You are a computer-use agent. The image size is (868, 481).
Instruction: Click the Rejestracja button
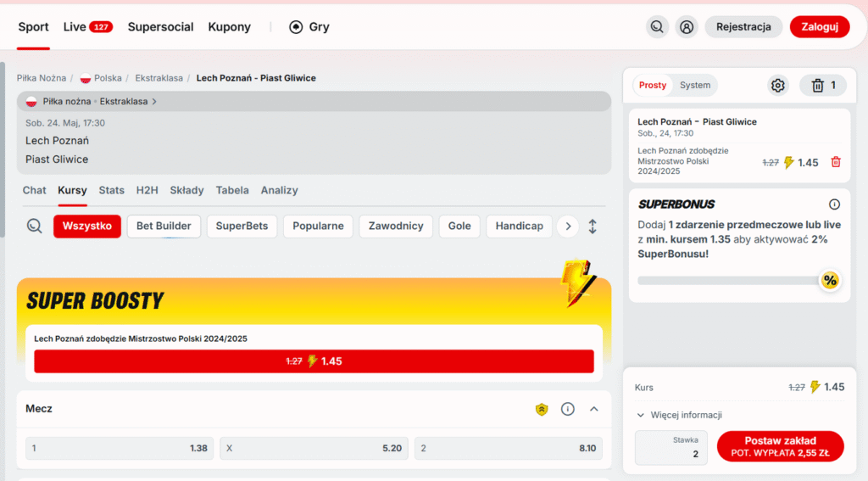pos(743,26)
